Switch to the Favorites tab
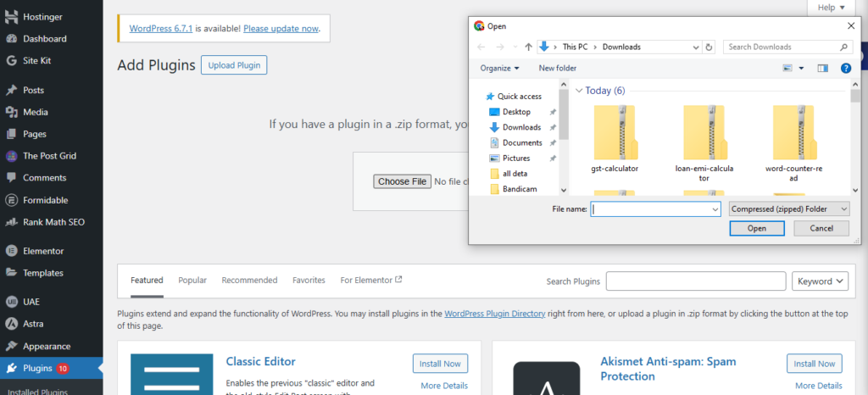The image size is (868, 395). (x=309, y=281)
